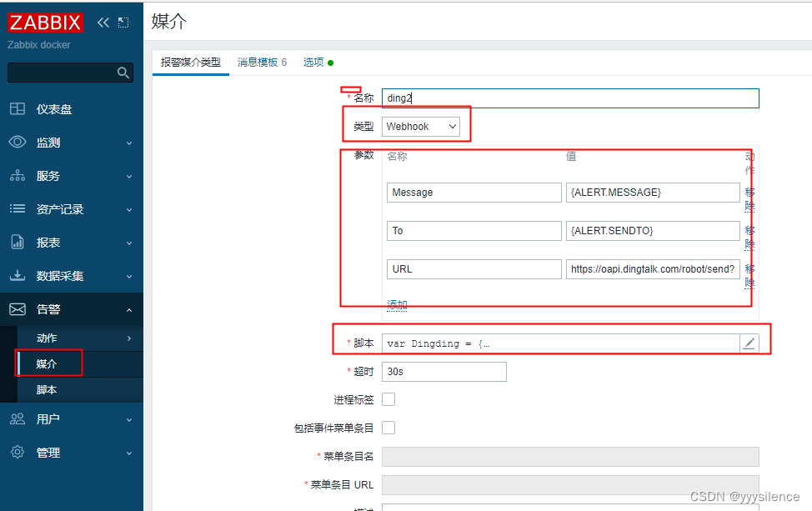Image resolution: width=812 pixels, height=511 pixels.
Task: Open script editor via pencil icon
Action: (748, 343)
